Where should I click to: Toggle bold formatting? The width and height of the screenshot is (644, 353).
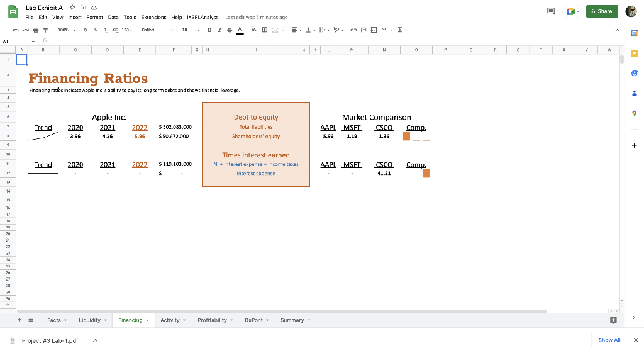(x=209, y=30)
